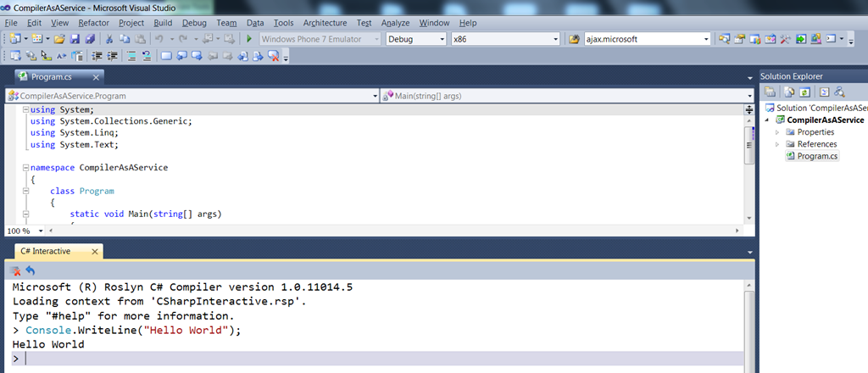Go to the previous bookmark
The height and width of the screenshot is (373, 868).
[181, 55]
